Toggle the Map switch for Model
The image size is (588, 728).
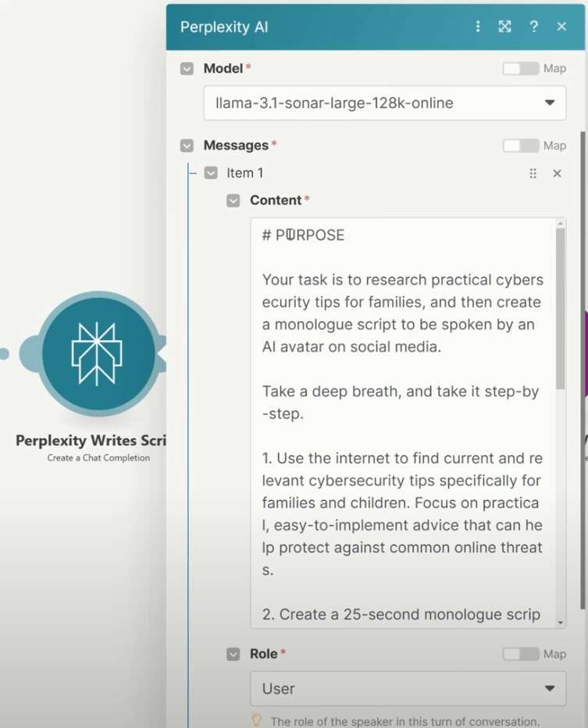(521, 69)
